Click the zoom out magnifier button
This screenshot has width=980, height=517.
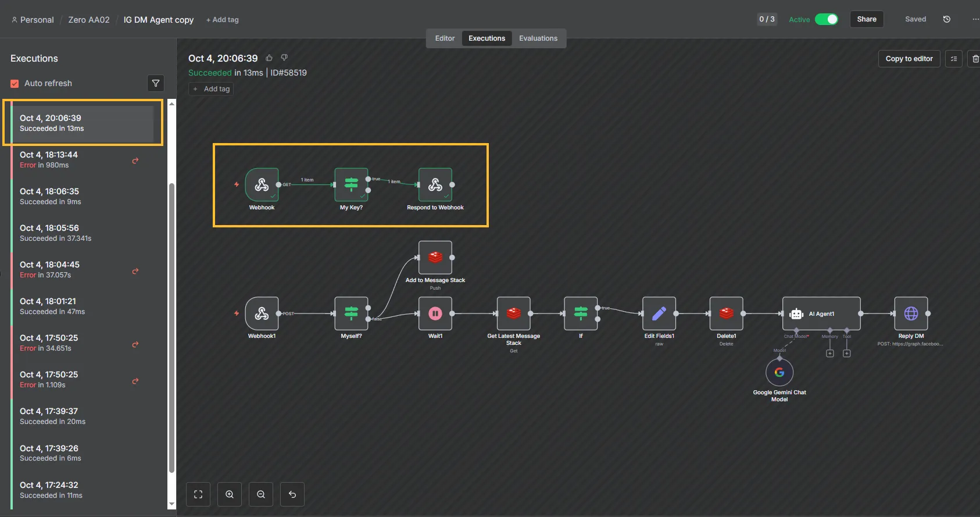(x=261, y=494)
